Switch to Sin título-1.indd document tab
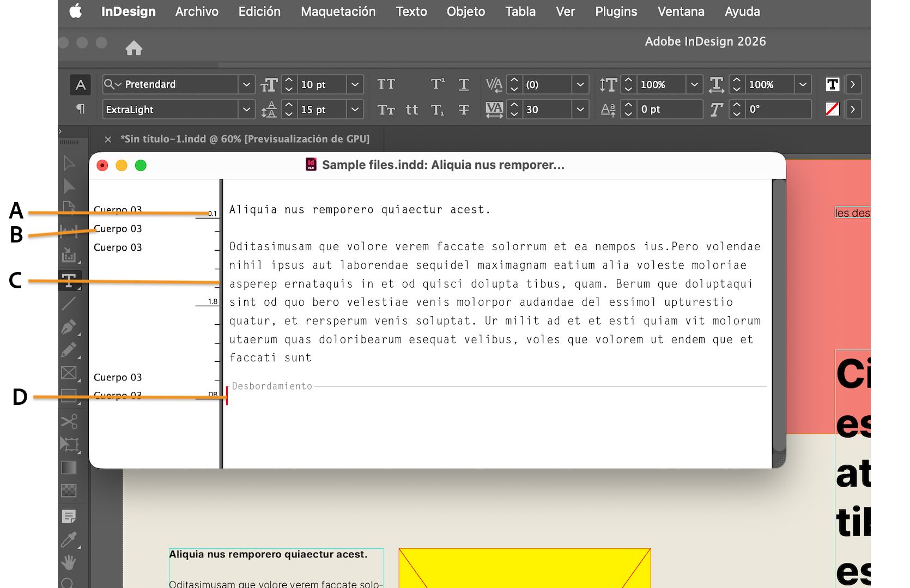Screen dimensions: 910x588 (245, 139)
